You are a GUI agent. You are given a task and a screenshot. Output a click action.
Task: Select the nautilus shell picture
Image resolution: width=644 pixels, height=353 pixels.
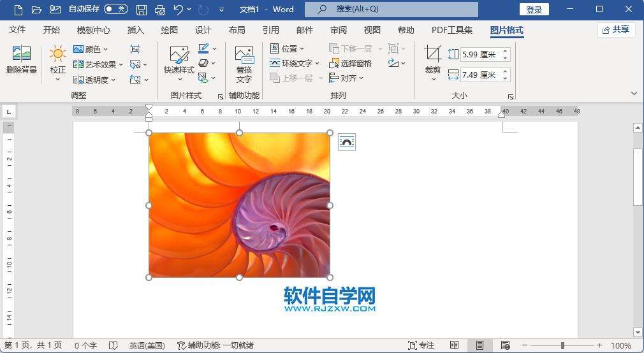tap(240, 205)
